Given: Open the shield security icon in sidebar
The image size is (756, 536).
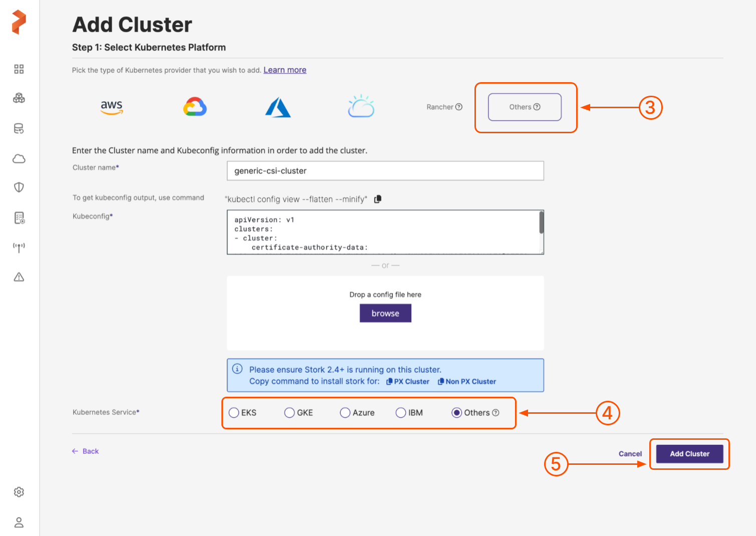Looking at the screenshot, I should coord(19,187).
